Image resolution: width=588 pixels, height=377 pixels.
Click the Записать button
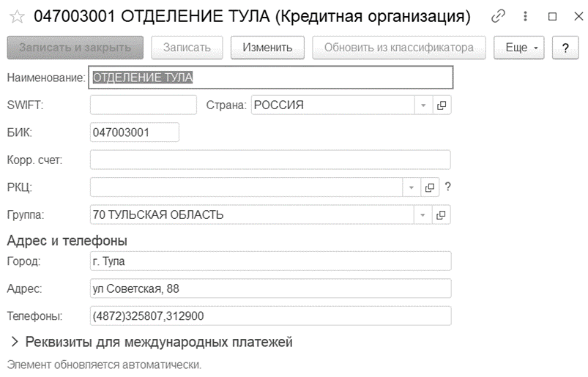(187, 48)
